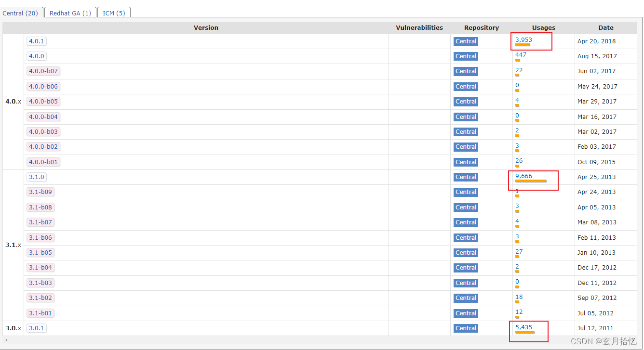The image size is (644, 350).
Task: Open version 4.0.1 link
Action: pyautogui.click(x=37, y=41)
